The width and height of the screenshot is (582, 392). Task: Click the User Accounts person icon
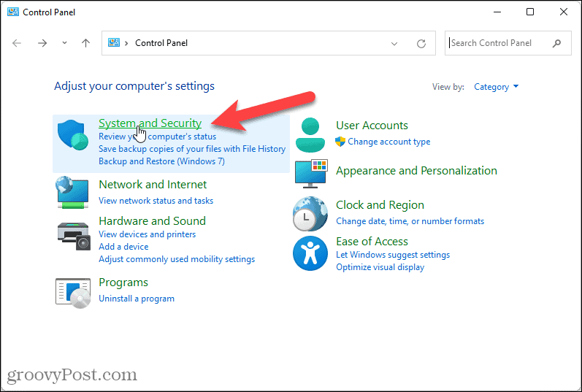coord(310,135)
